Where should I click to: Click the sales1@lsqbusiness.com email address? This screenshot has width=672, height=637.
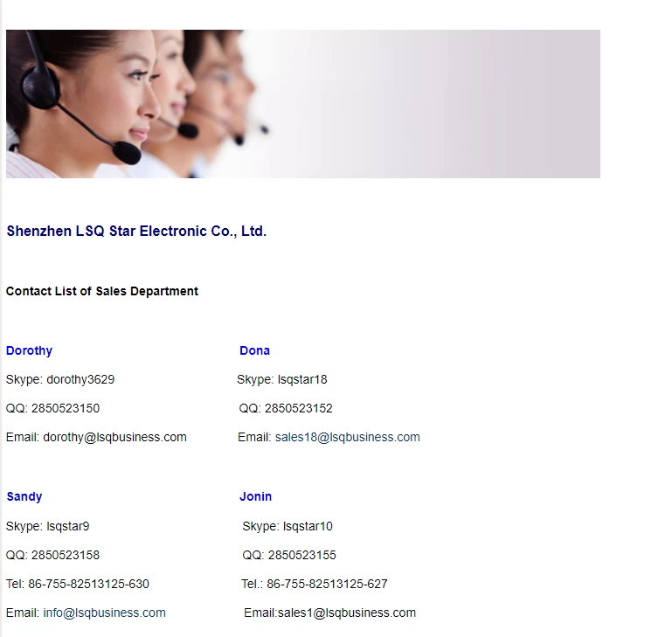(347, 613)
